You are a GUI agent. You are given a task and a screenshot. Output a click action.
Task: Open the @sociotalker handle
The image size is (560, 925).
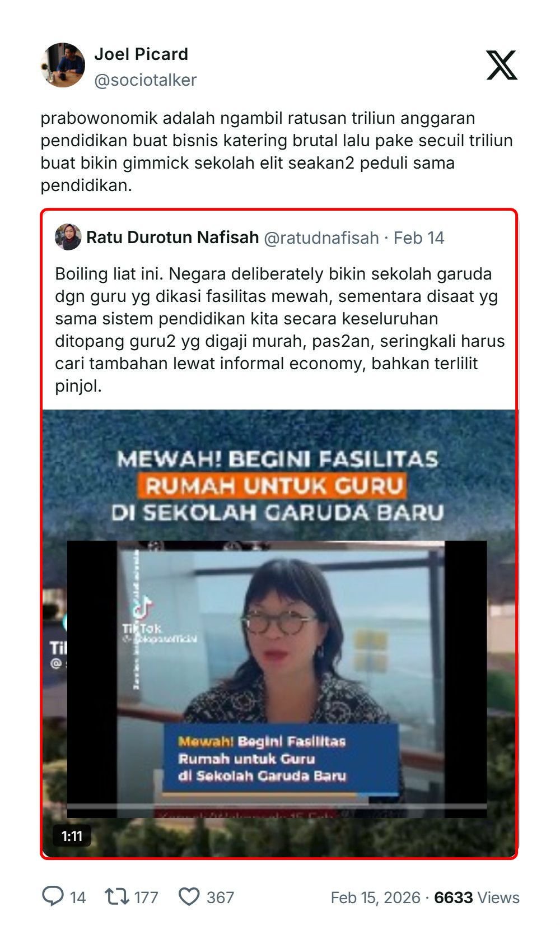click(x=146, y=80)
